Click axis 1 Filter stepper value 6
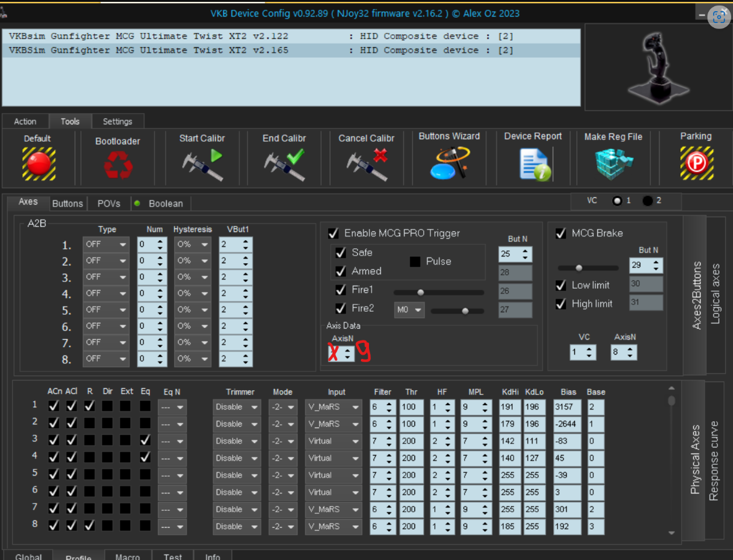 tap(383, 407)
